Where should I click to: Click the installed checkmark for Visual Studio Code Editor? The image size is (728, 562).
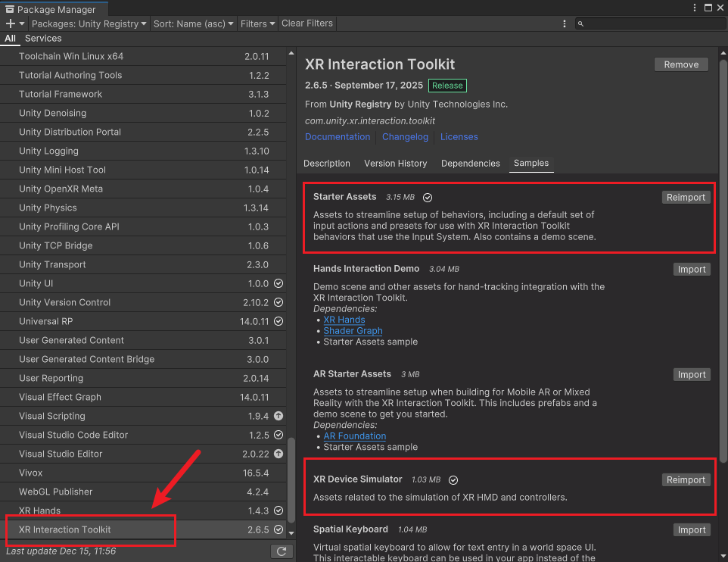pos(278,435)
